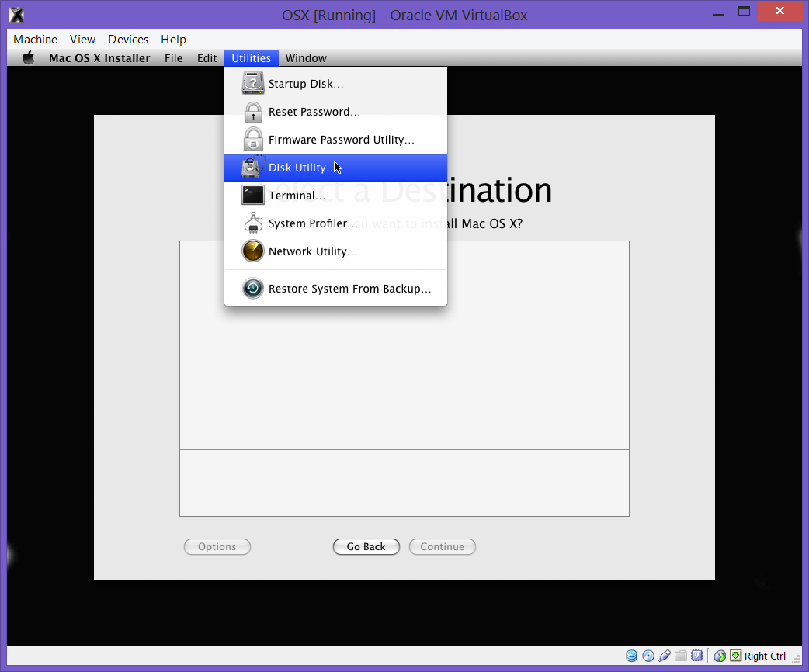The width and height of the screenshot is (809, 672).
Task: Click the Startup Disk drive icon
Action: [x=253, y=84]
